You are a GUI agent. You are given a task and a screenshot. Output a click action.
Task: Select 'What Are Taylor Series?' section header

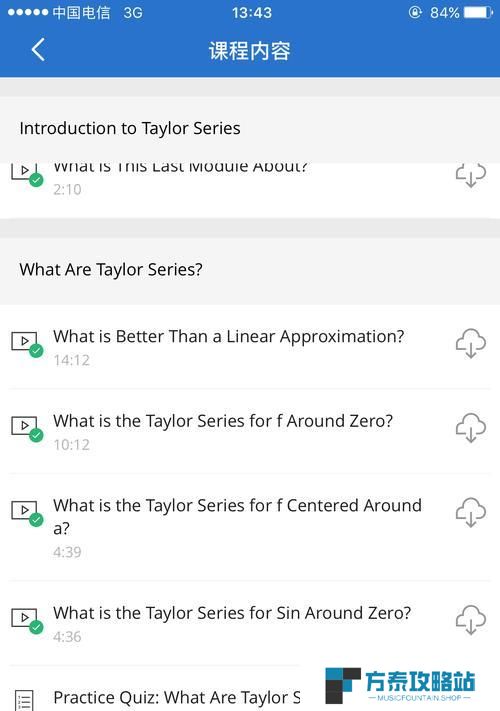pyautogui.click(x=250, y=270)
